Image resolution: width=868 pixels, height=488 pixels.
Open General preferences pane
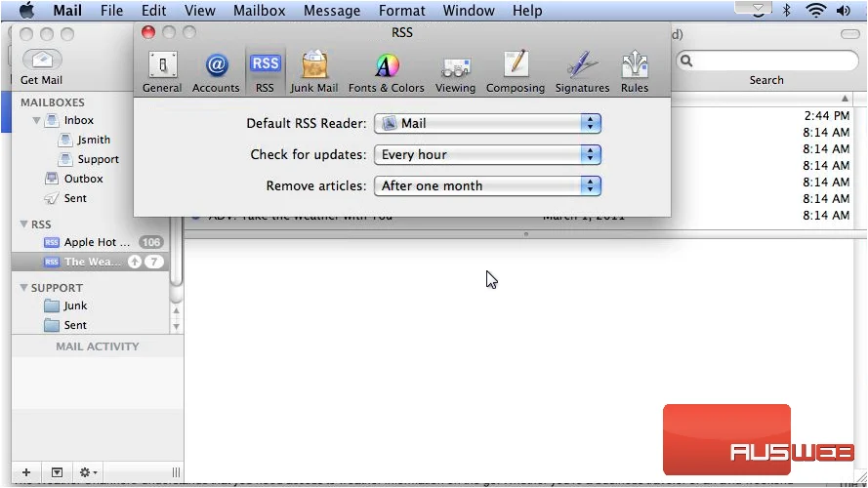162,72
